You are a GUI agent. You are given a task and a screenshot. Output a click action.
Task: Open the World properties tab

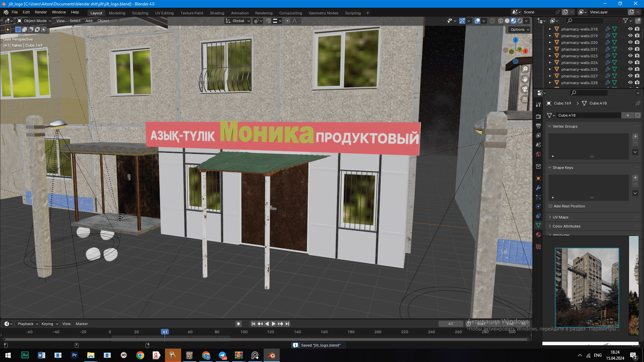point(538,154)
